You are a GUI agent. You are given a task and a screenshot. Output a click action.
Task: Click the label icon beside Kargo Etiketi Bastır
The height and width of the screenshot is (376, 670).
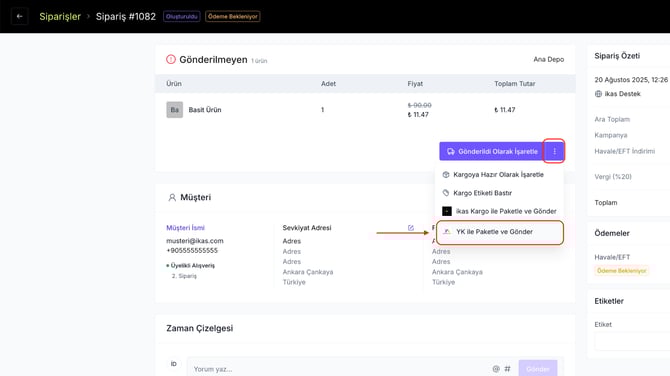[x=446, y=193]
